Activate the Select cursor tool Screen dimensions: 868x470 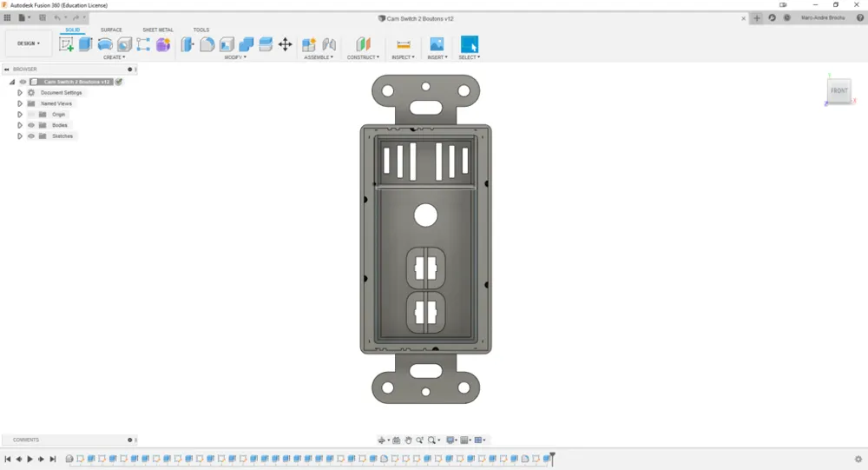tap(469, 44)
